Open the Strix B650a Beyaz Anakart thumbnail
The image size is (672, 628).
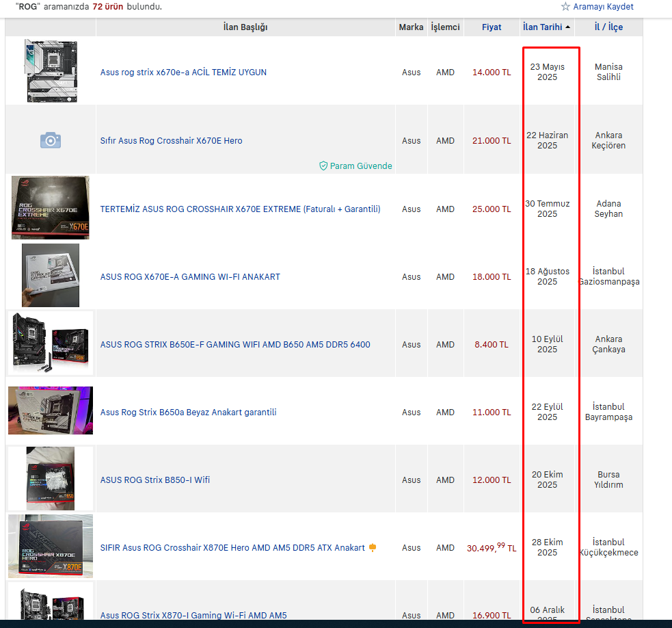click(51, 410)
